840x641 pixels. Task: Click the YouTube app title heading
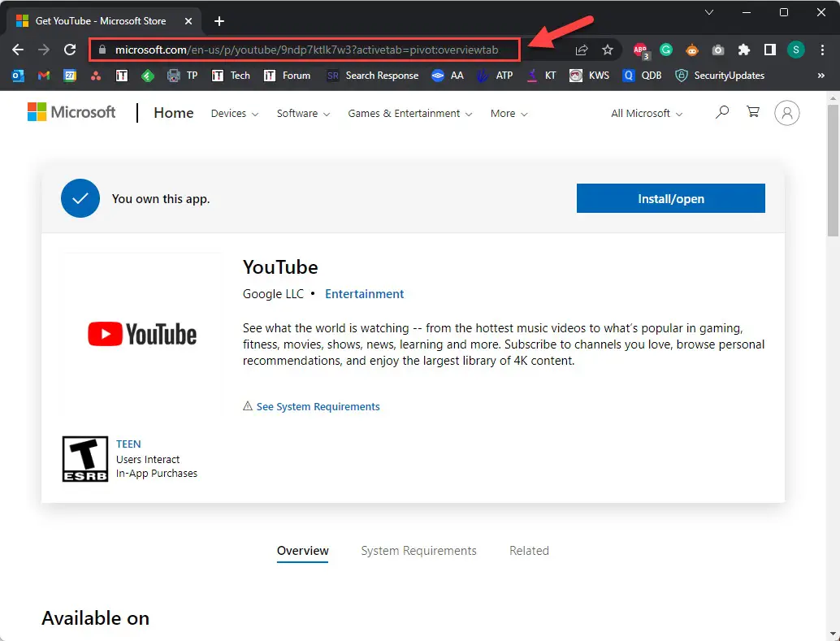coord(280,267)
